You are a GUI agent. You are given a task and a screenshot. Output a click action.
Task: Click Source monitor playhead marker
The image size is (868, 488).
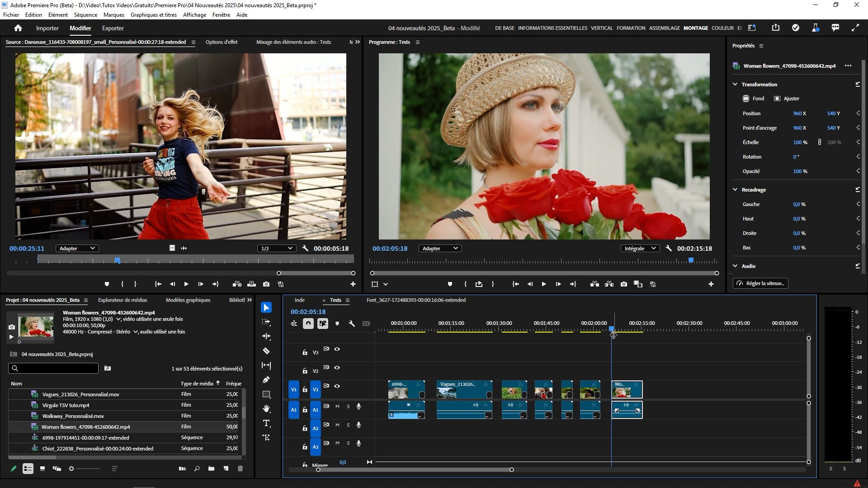tap(118, 260)
